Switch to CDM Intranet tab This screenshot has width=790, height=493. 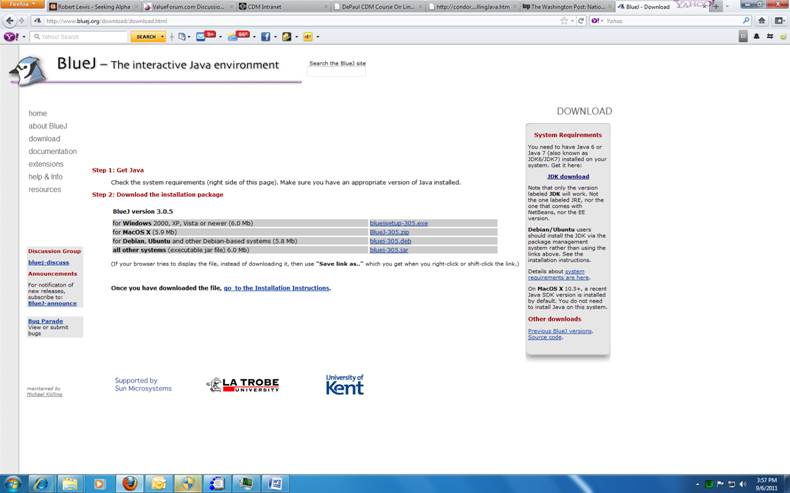282,7
